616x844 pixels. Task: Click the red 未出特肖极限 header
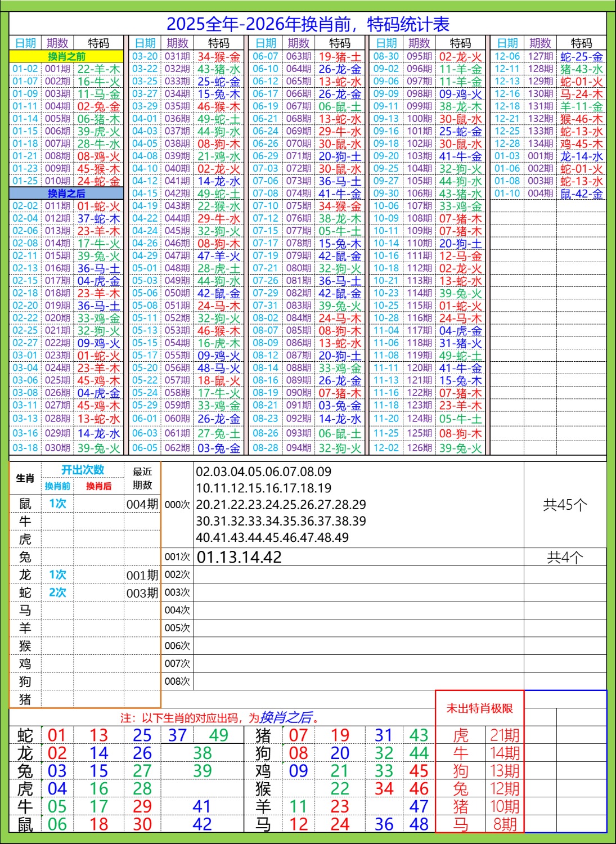(479, 708)
